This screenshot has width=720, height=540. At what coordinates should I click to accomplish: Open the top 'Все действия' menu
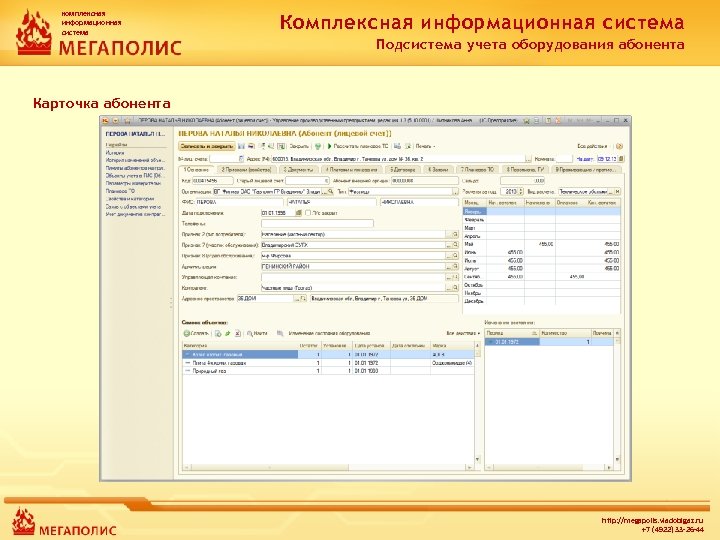(x=592, y=146)
